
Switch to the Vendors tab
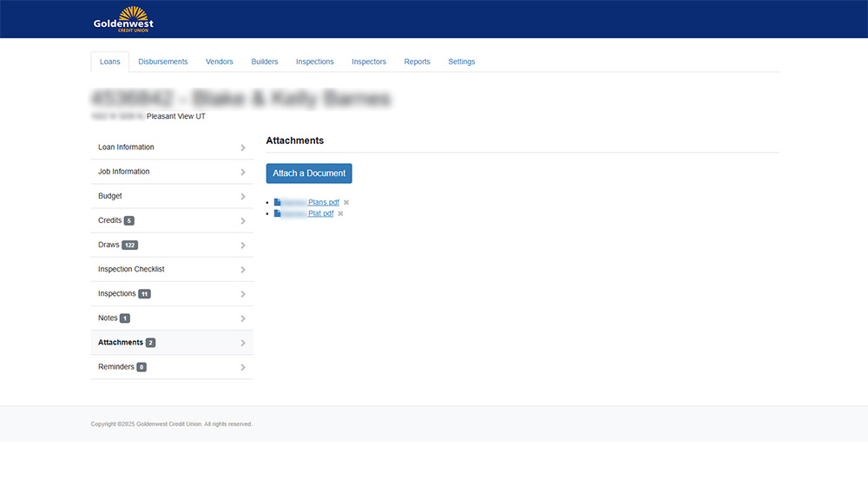coord(220,62)
